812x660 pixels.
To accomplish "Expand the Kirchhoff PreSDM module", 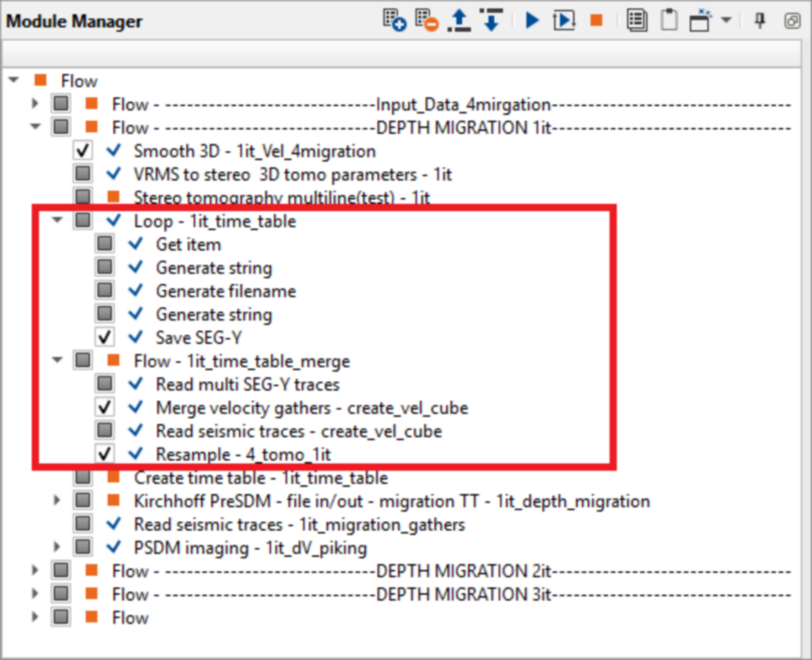I will pyautogui.click(x=58, y=501).
